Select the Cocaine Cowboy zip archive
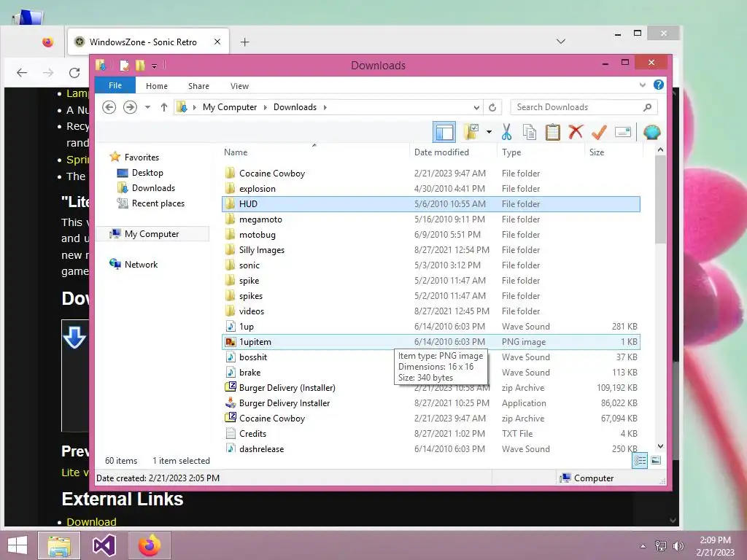Image resolution: width=747 pixels, height=560 pixels. [431, 418]
